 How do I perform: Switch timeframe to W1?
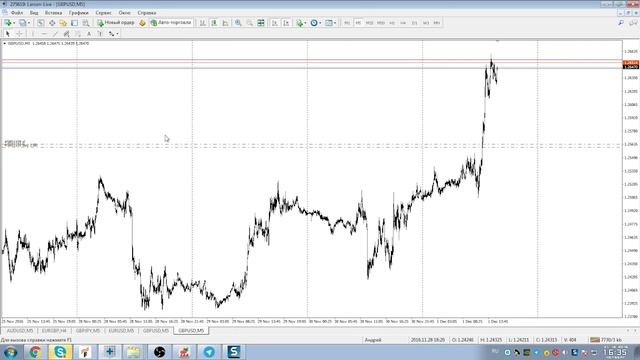pyautogui.click(x=426, y=23)
